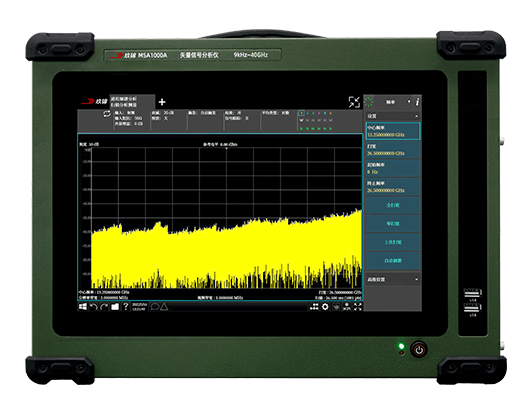This screenshot has width=532, height=416.
Task: Edit the 扫宽 value field
Action: tap(393, 150)
